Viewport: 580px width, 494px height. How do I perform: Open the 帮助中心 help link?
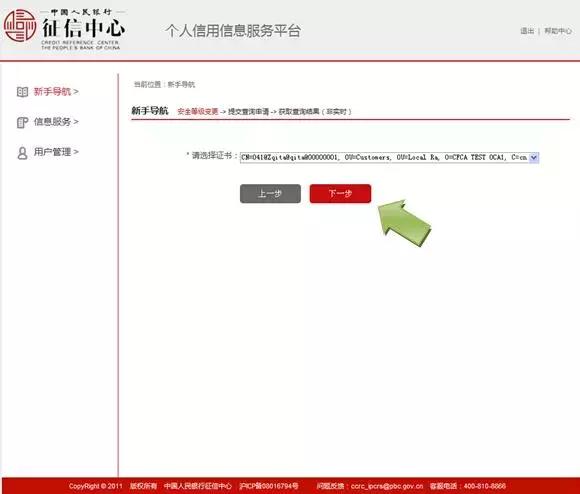(558, 31)
